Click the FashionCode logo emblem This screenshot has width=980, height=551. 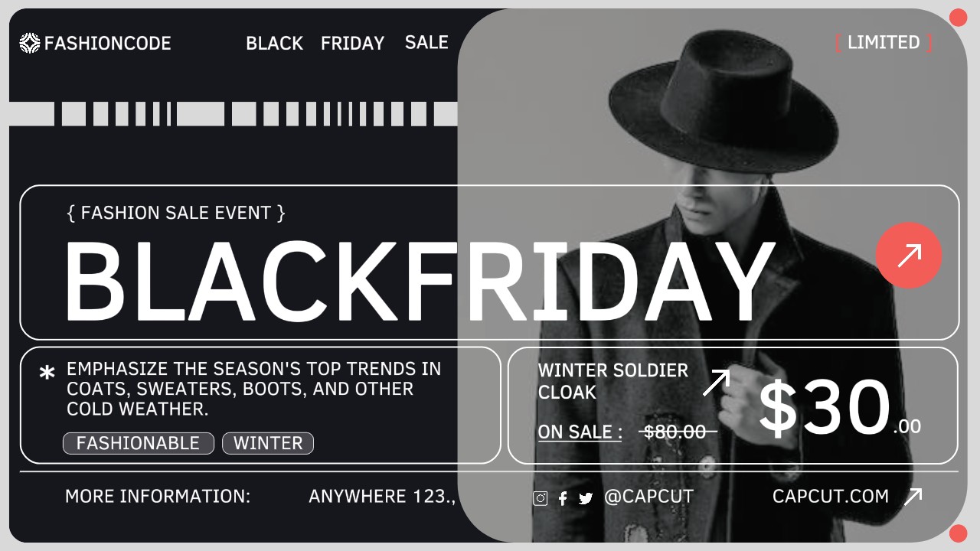30,43
